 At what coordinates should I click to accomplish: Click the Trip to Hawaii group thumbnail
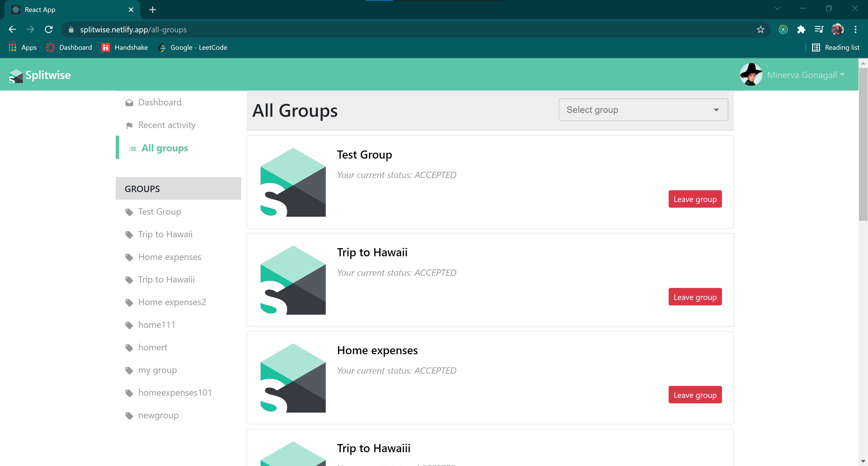(293, 280)
